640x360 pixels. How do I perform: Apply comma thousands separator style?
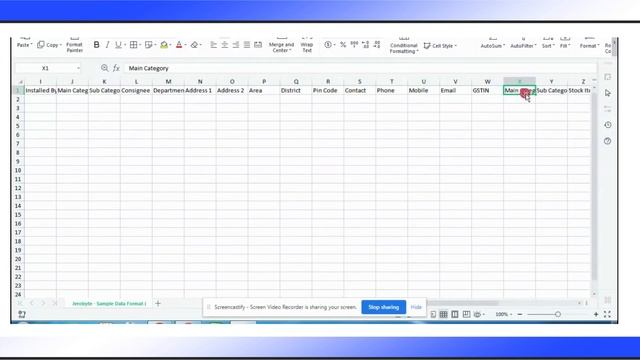tap(354, 45)
